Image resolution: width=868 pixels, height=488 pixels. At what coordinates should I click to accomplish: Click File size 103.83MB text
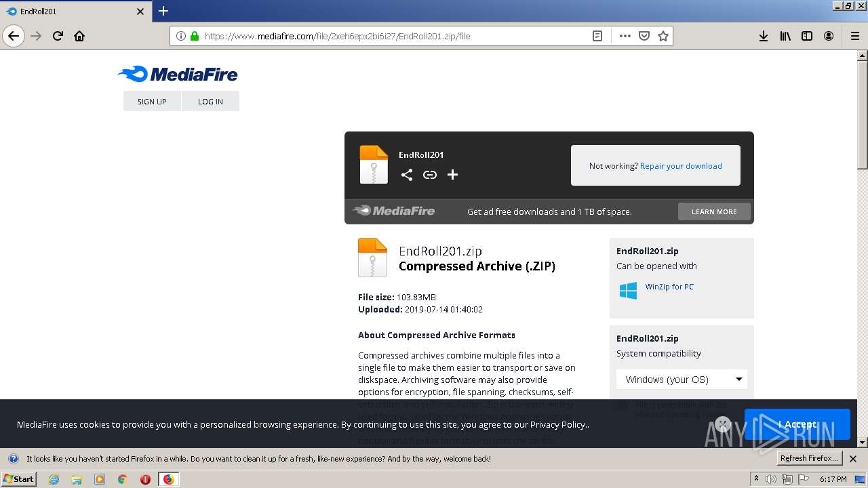pyautogui.click(x=397, y=297)
